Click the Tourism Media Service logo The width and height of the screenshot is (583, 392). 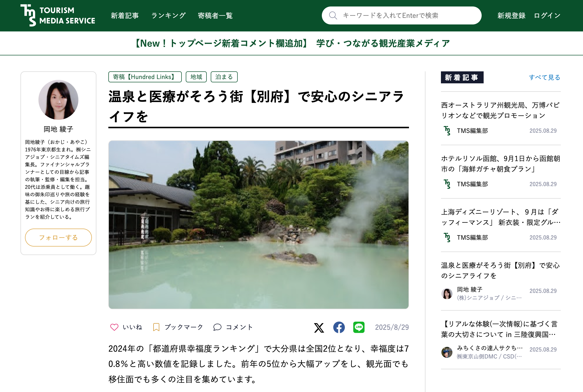(x=58, y=15)
